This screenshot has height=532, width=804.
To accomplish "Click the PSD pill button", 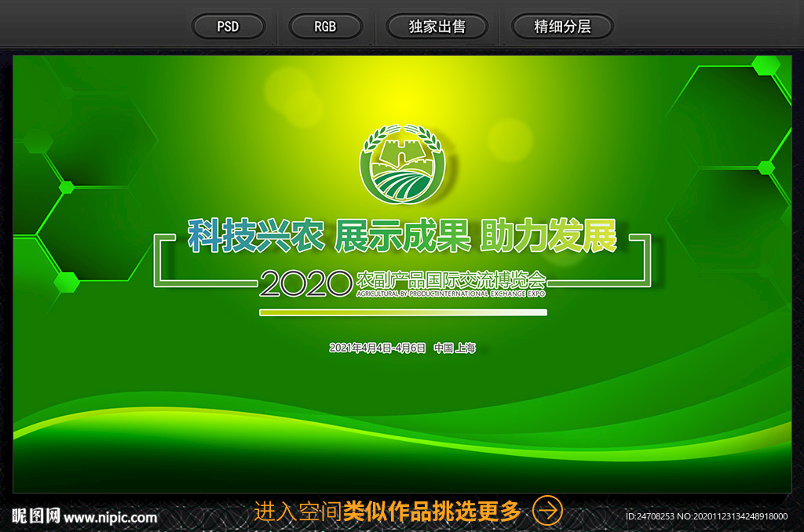I will tap(228, 26).
